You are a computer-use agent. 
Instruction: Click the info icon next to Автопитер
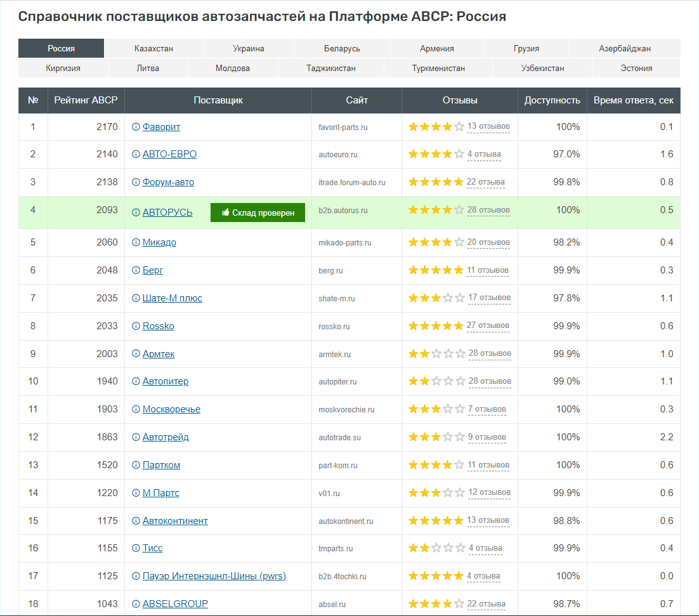pyautogui.click(x=136, y=381)
